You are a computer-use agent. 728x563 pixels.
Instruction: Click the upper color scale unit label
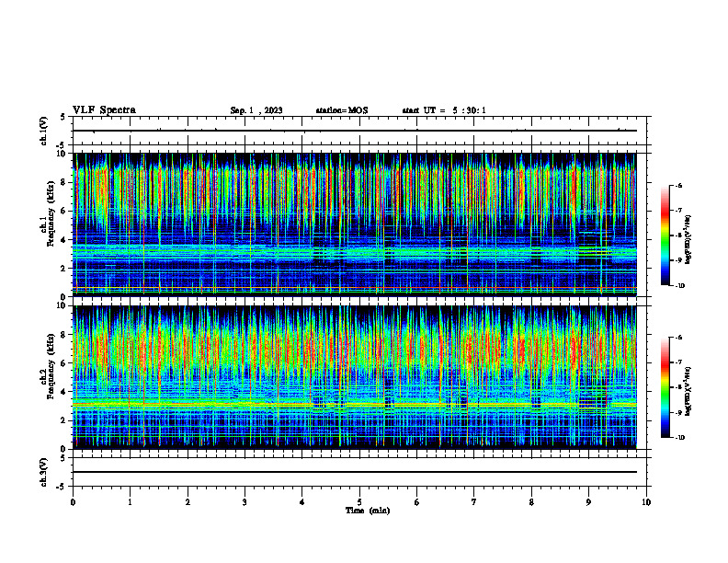coord(688,240)
